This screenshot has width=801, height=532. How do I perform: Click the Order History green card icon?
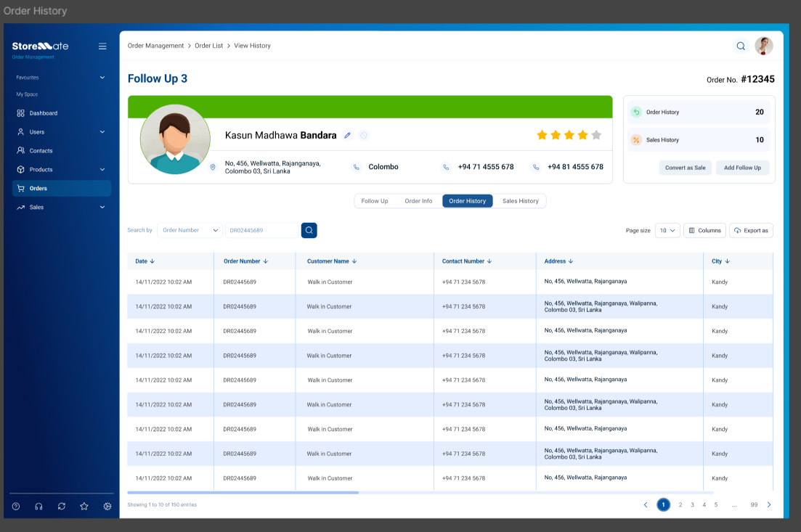(636, 112)
